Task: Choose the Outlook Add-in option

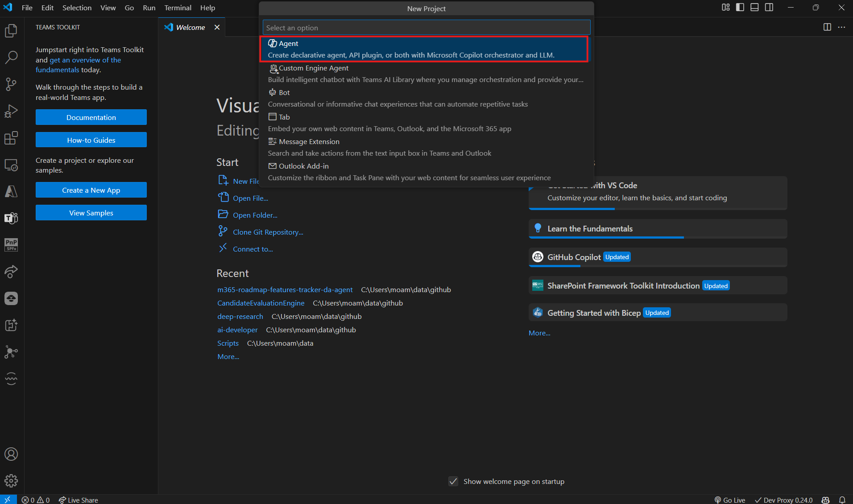Action: click(426, 172)
